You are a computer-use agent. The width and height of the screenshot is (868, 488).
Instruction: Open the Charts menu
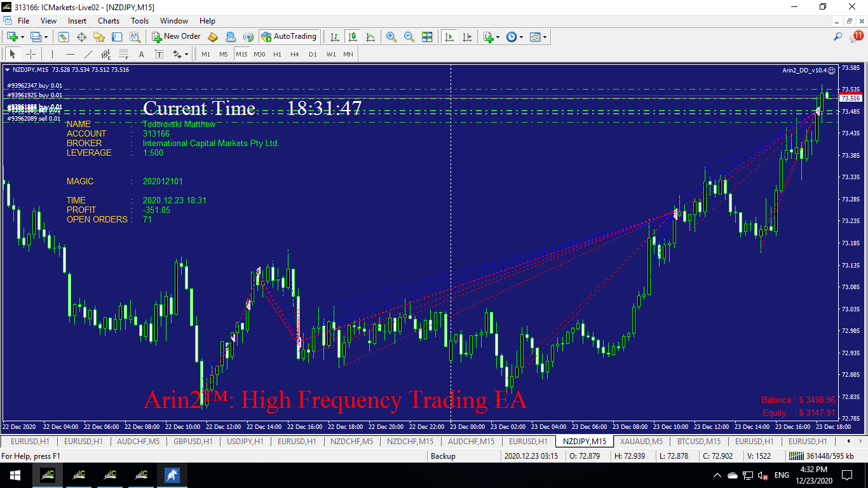click(109, 21)
